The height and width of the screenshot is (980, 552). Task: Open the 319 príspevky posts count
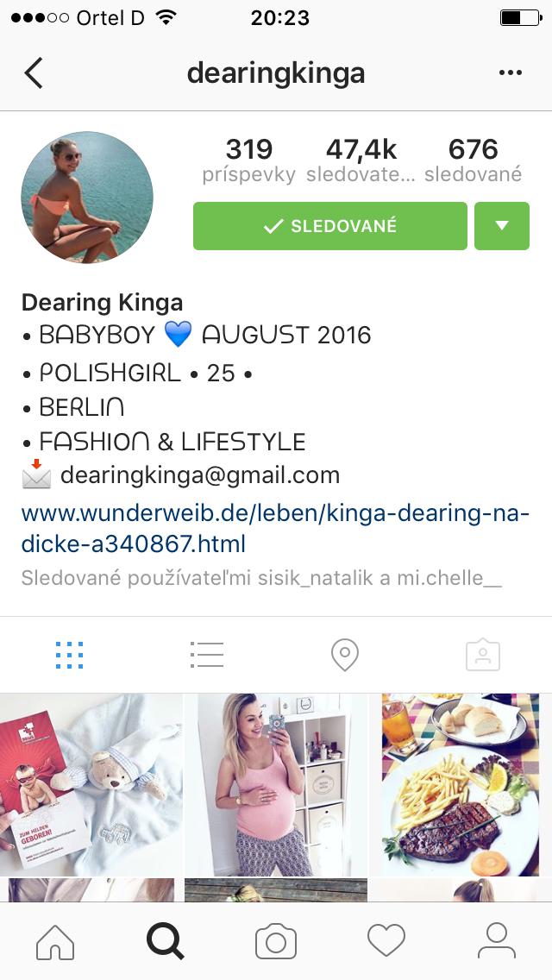[x=248, y=160]
